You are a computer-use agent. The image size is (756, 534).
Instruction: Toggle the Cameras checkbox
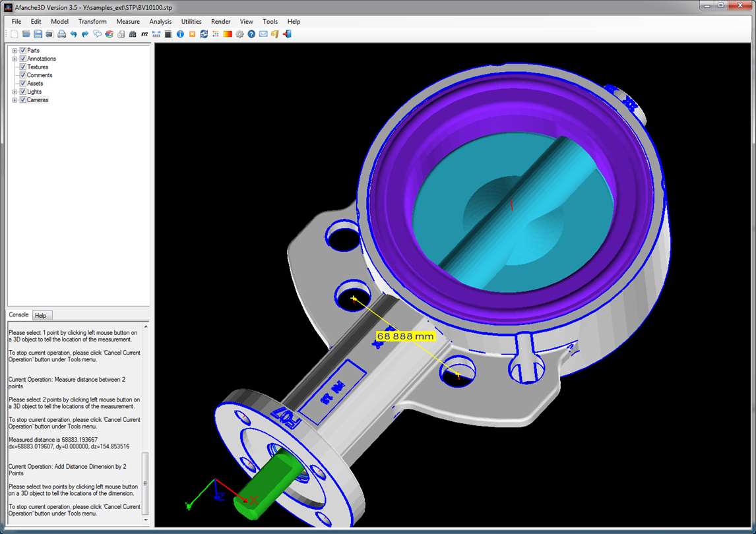click(22, 100)
